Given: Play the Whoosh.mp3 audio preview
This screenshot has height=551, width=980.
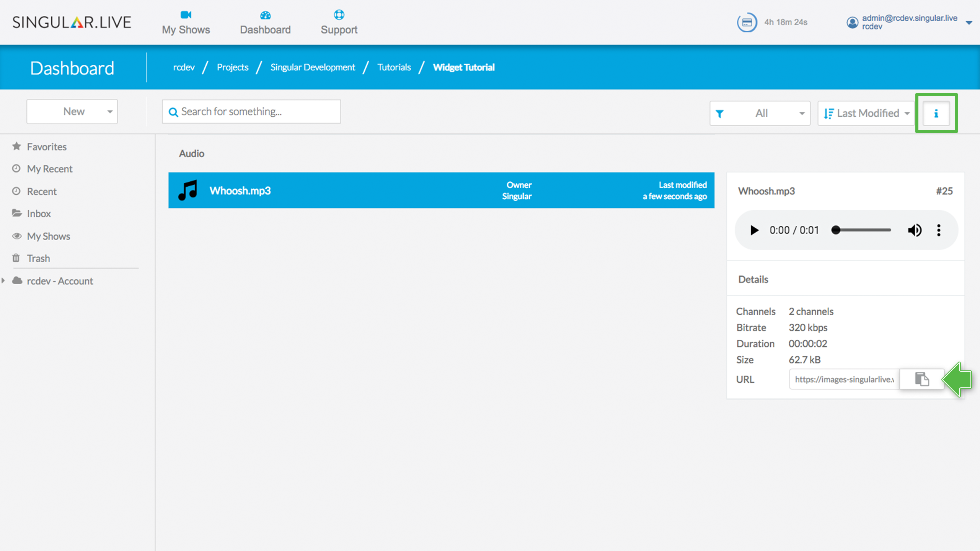Looking at the screenshot, I should point(754,230).
